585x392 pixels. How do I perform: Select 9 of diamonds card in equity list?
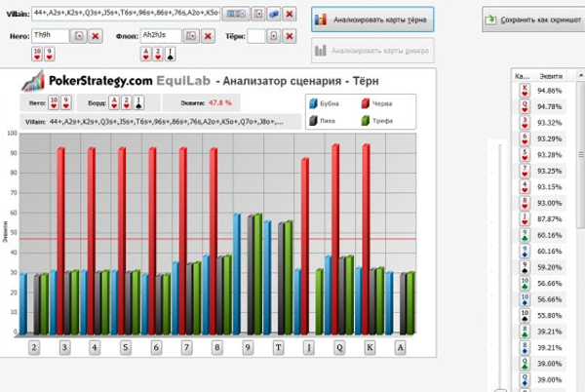(525, 251)
